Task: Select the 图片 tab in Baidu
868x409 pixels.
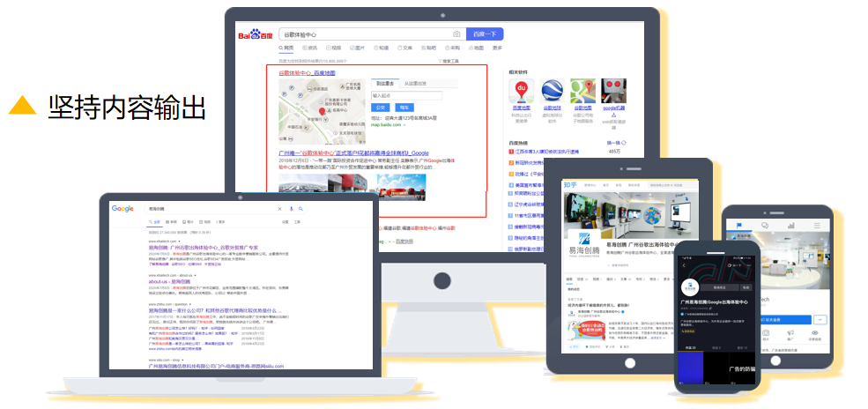Action: [x=358, y=48]
